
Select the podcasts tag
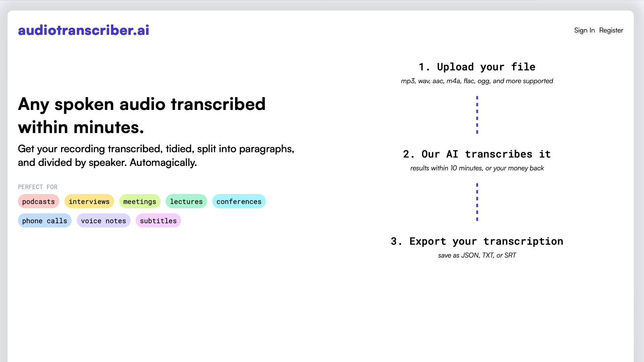pos(39,201)
